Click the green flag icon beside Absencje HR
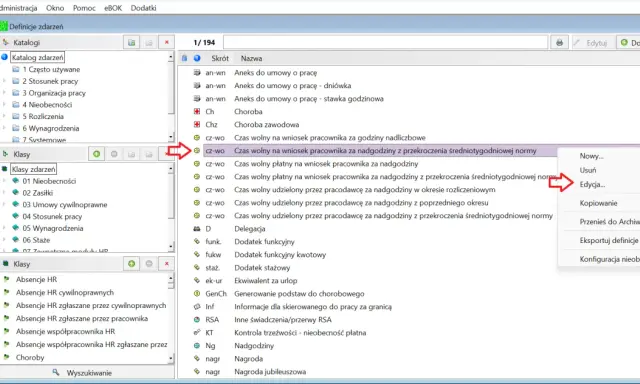The width and height of the screenshot is (640, 384). [x=7, y=280]
